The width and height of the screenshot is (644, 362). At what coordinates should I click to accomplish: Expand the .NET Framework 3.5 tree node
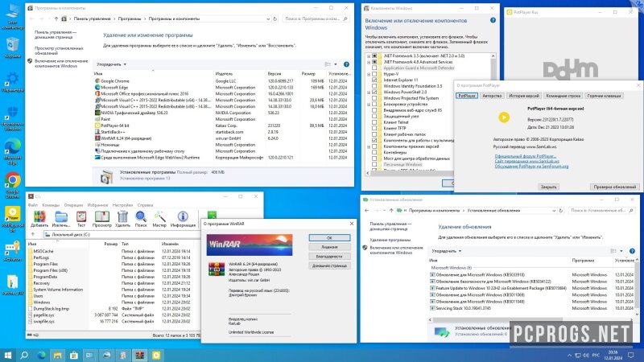pos(369,56)
